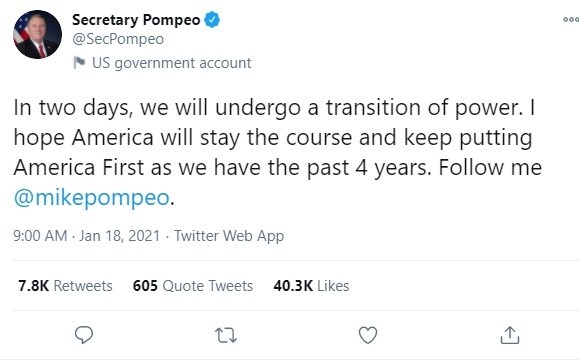Click the US government account flag icon

79,63
